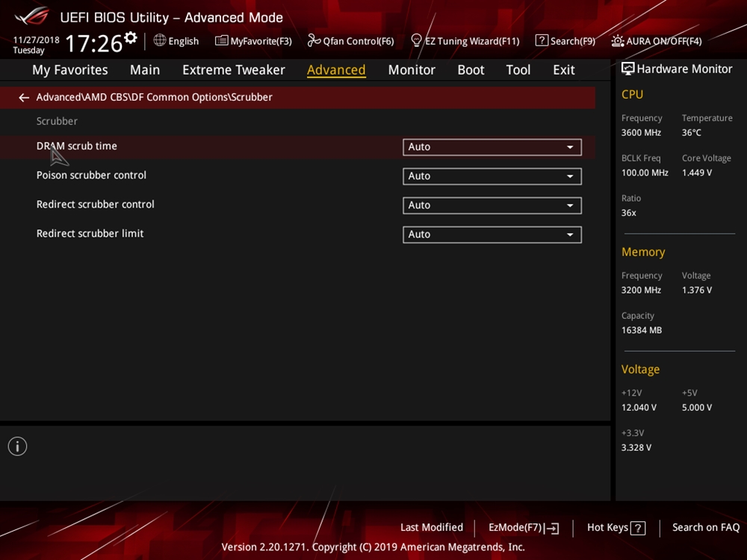This screenshot has height=560, width=747.
Task: Click the Core Voltage value 1.449 V
Action: (697, 173)
